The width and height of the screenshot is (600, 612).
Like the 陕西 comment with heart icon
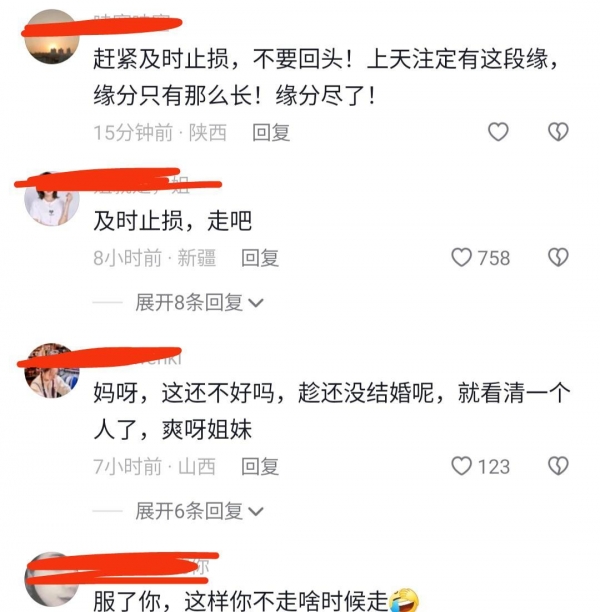pos(498,132)
